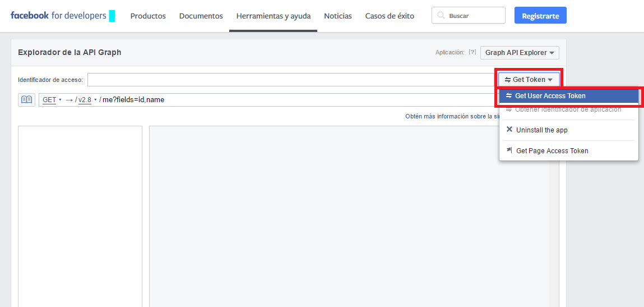Open the Documentos menu
The height and width of the screenshot is (307, 644).
(x=201, y=16)
